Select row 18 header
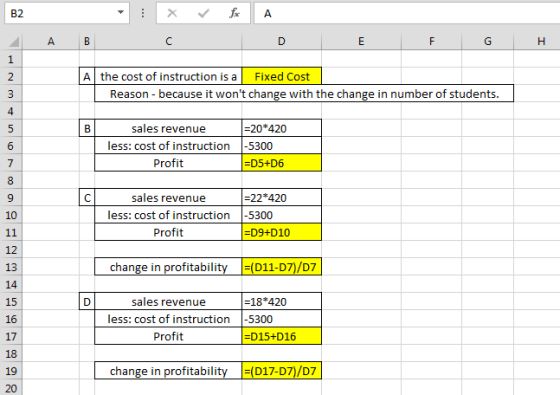 pyautogui.click(x=11, y=354)
